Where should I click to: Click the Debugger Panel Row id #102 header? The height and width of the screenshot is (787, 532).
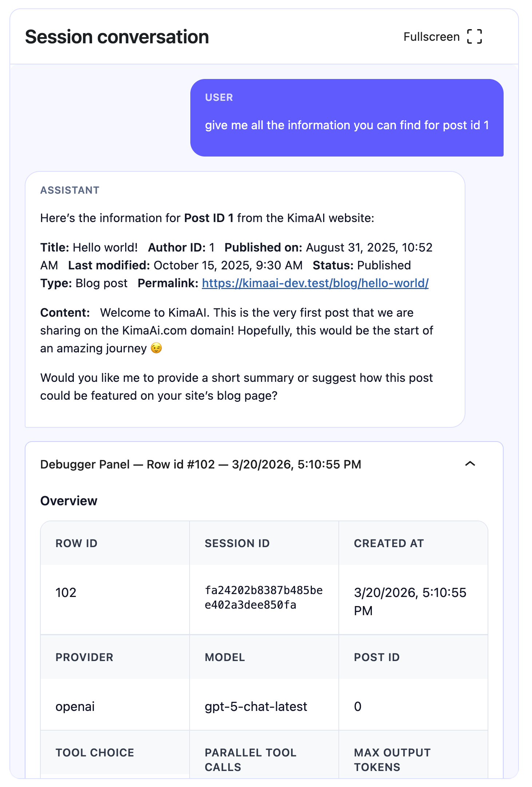[x=201, y=464]
